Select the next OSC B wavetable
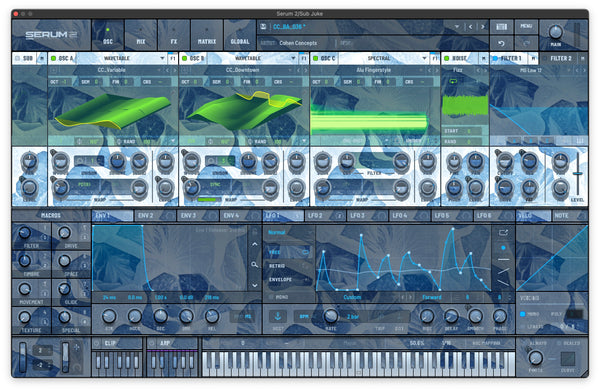 tap(306, 70)
